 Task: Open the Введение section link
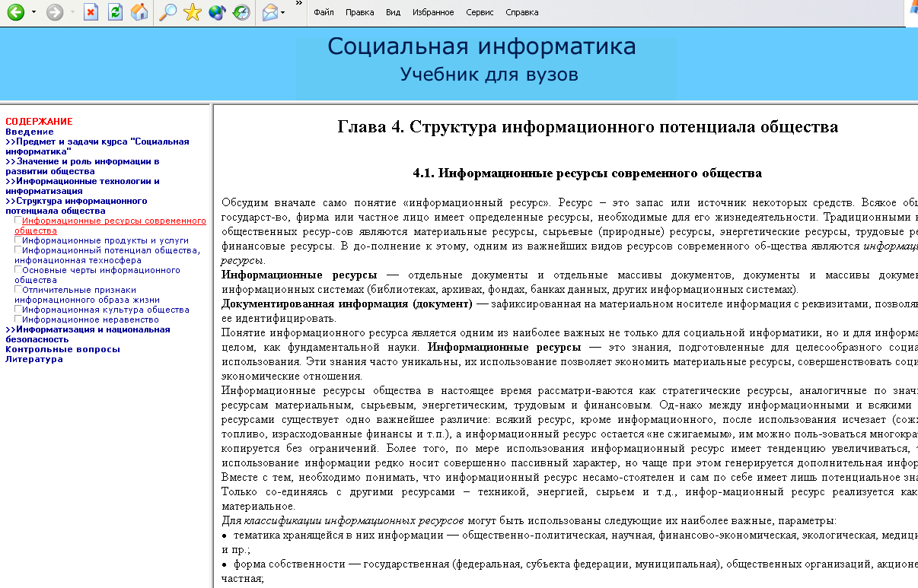[x=30, y=132]
